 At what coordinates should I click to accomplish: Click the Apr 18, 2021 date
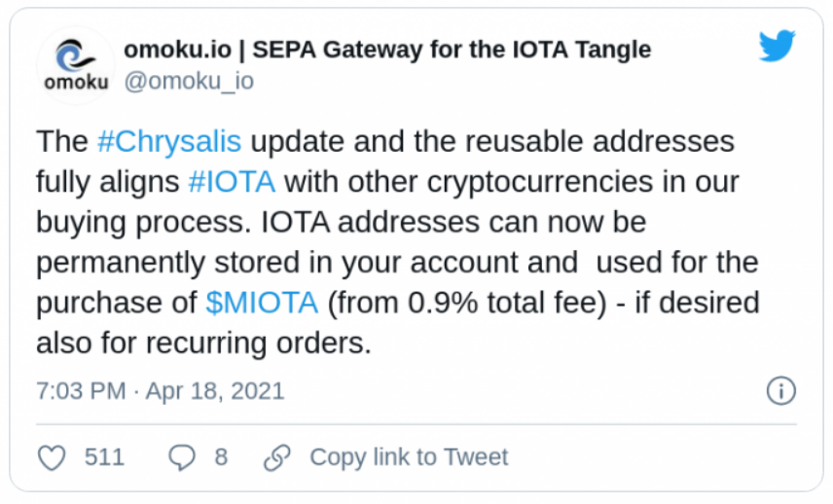pyautogui.click(x=216, y=391)
